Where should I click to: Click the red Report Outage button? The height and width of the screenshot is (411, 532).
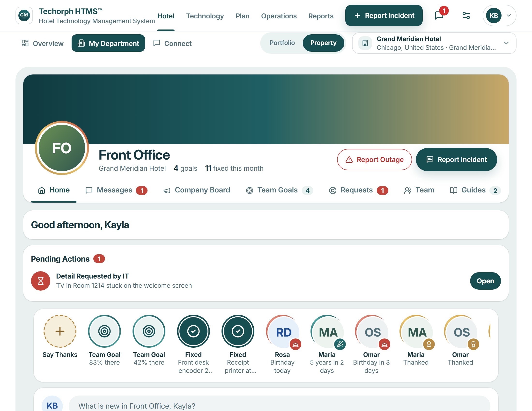[374, 160]
